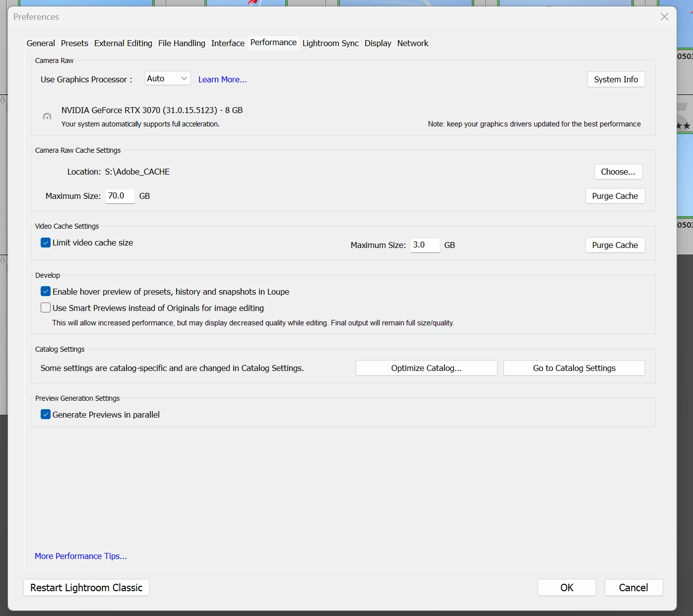Open the Interface tab
The width and height of the screenshot is (693, 616).
[228, 43]
